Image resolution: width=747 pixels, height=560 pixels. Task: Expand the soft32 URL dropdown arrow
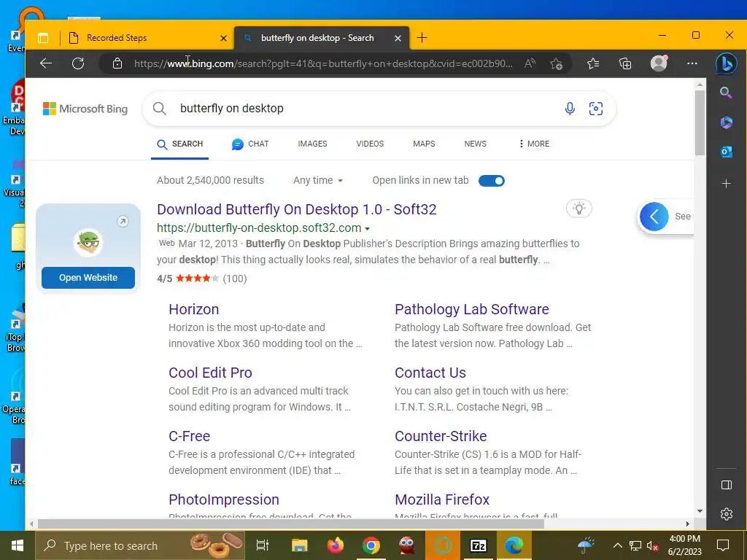coord(368,228)
